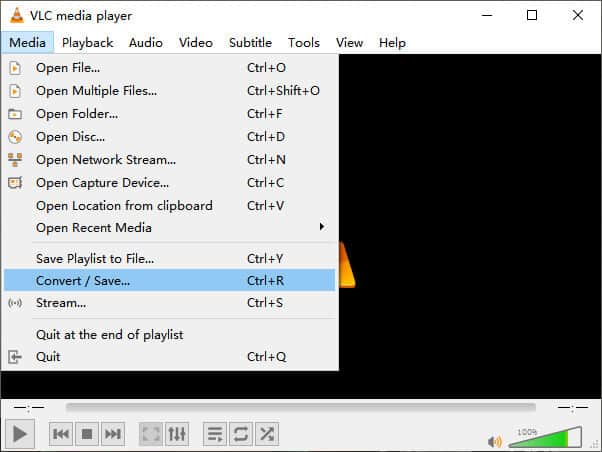This screenshot has height=452, width=602.
Task: Select Open Disc... menu entry
Action: 170,137
